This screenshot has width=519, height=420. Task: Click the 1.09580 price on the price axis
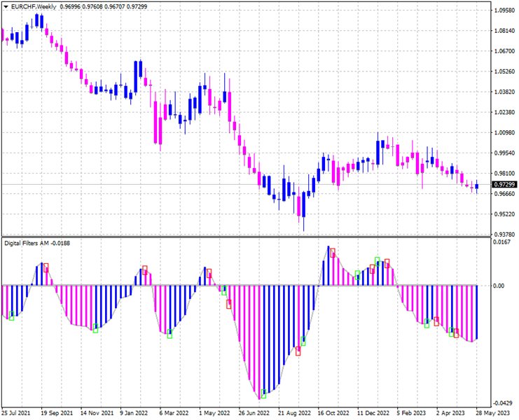pyautogui.click(x=504, y=10)
